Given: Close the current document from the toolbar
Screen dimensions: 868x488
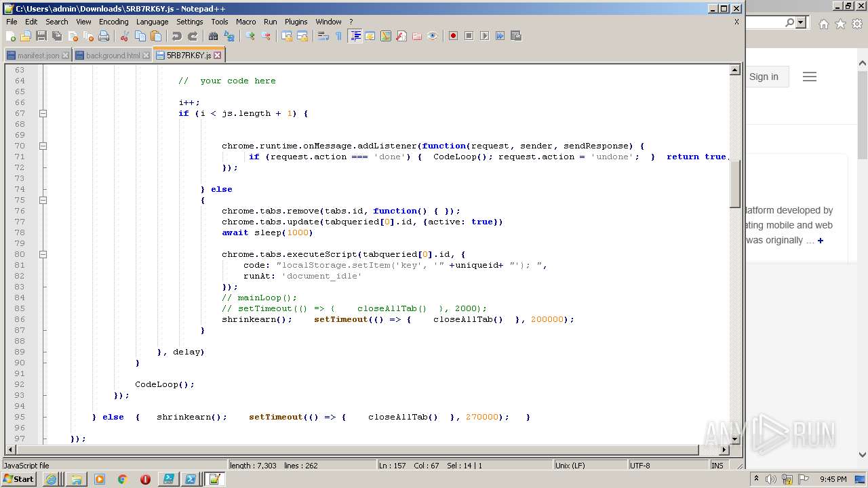Looking at the screenshot, I should tap(73, 36).
